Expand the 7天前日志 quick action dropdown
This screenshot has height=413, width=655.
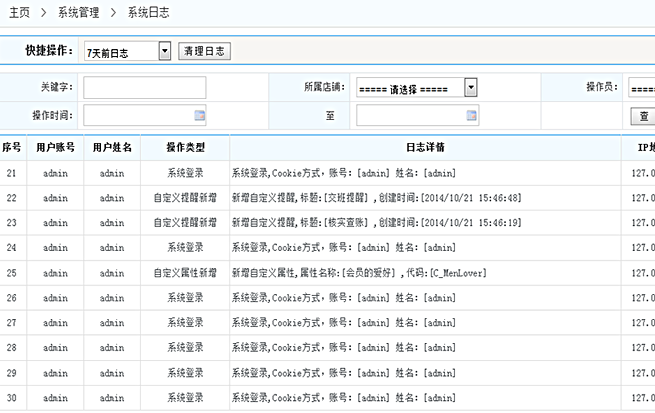point(164,50)
